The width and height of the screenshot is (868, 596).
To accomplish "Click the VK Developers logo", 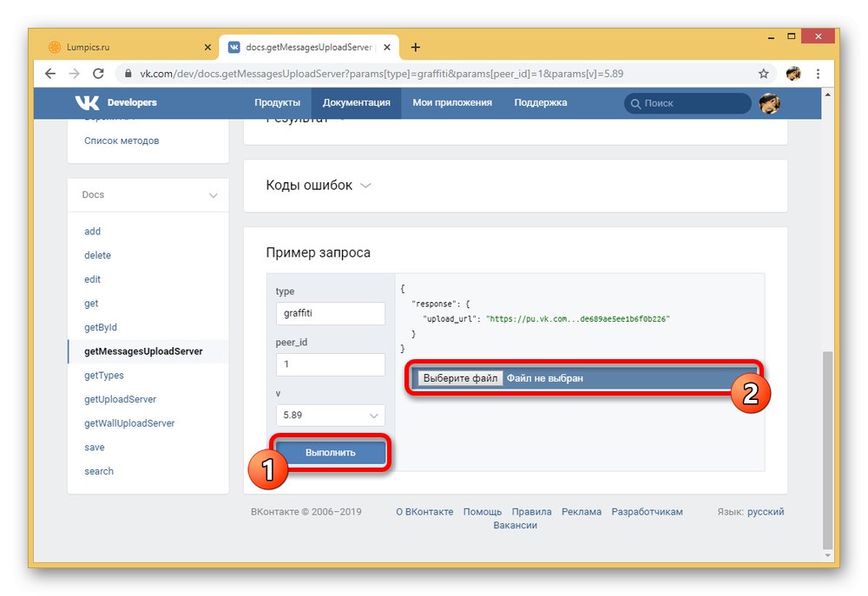I will (115, 102).
